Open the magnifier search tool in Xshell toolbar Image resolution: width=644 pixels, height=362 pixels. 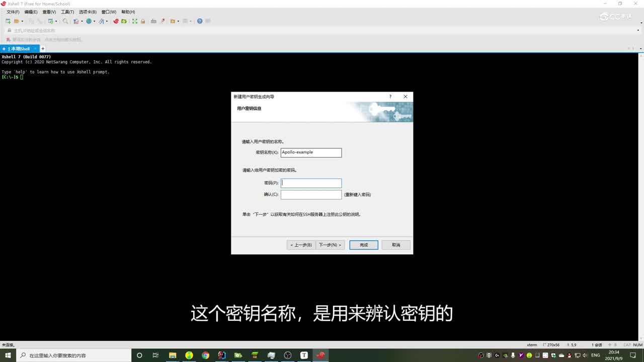65,21
